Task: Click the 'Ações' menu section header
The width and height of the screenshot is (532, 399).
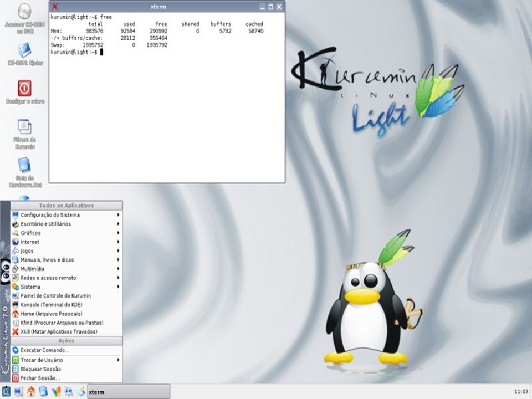Action: coord(66,341)
